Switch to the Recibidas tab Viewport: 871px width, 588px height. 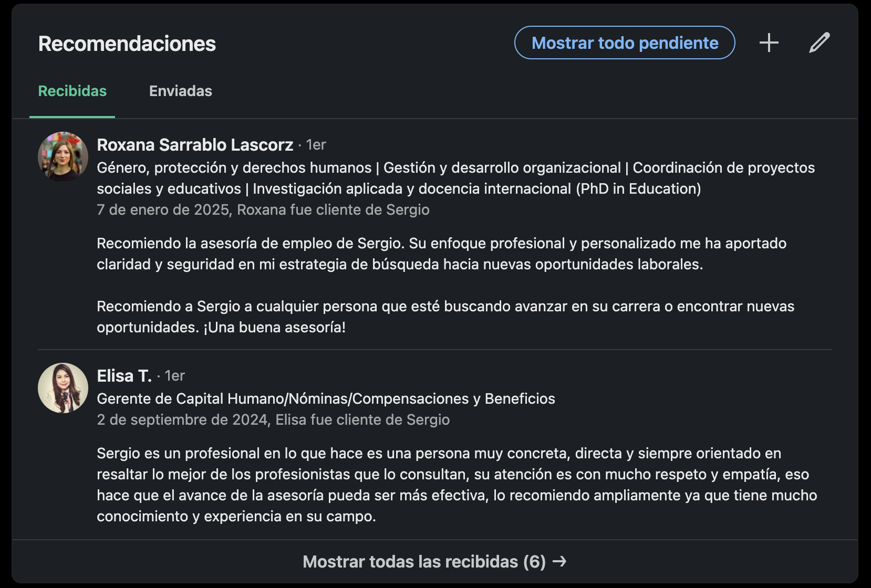pyautogui.click(x=72, y=91)
